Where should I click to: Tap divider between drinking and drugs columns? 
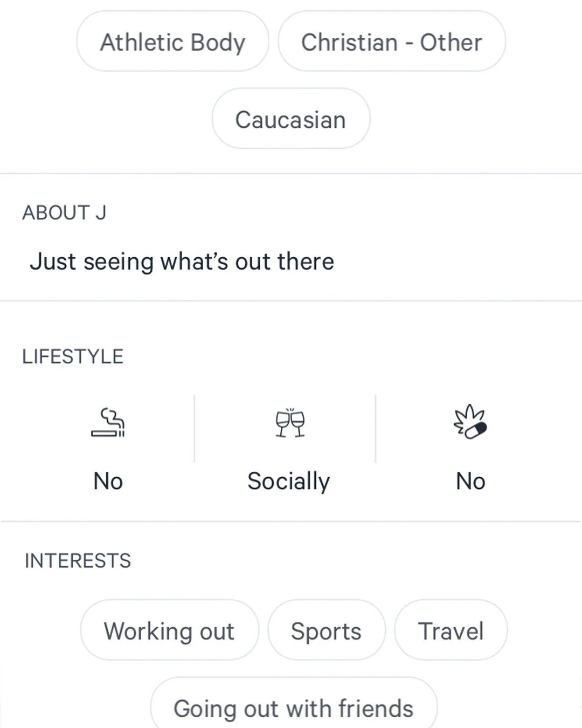[376, 429]
